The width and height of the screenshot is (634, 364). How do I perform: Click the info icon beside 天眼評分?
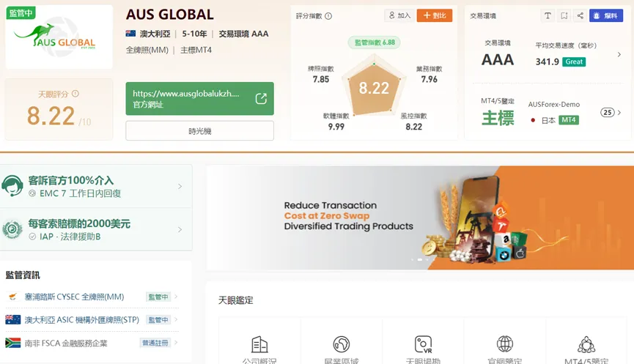click(75, 94)
